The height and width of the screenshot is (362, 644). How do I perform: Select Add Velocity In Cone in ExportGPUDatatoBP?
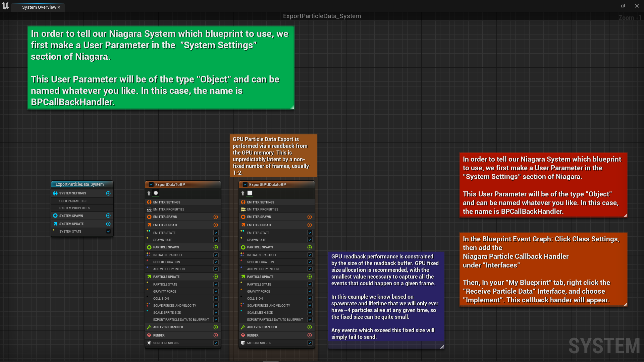[277, 269]
